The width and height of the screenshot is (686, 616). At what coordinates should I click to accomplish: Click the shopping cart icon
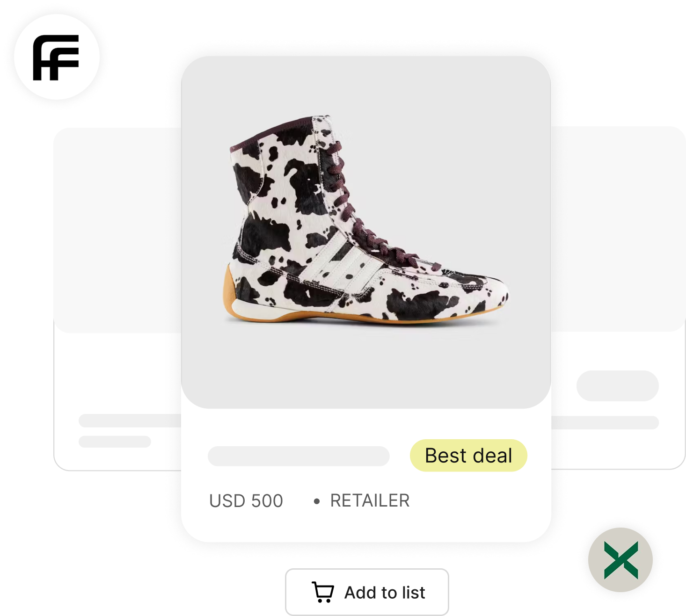323,592
